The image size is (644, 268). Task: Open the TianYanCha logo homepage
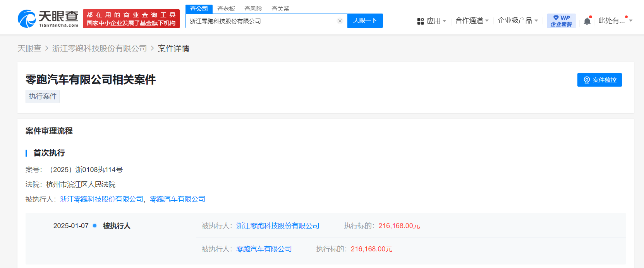click(48, 19)
